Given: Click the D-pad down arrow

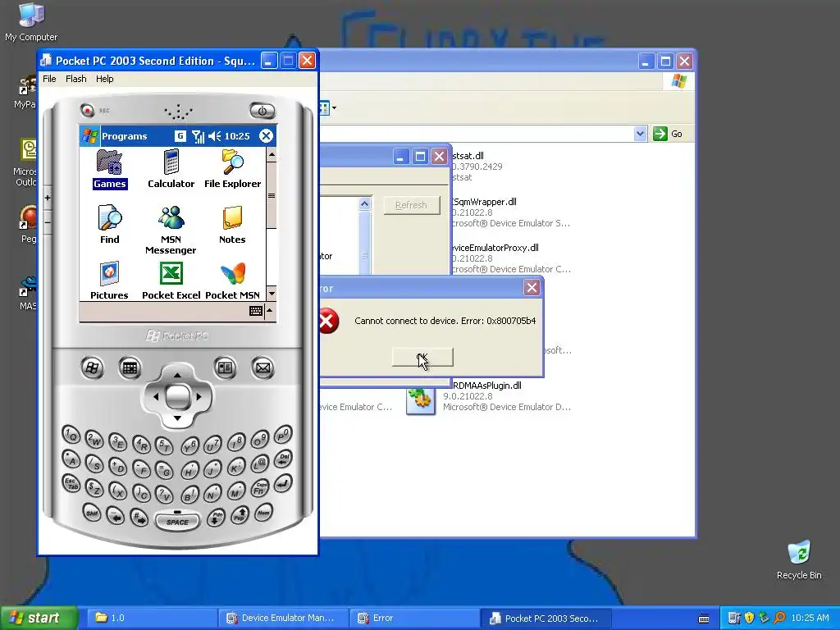Looking at the screenshot, I should [x=177, y=418].
